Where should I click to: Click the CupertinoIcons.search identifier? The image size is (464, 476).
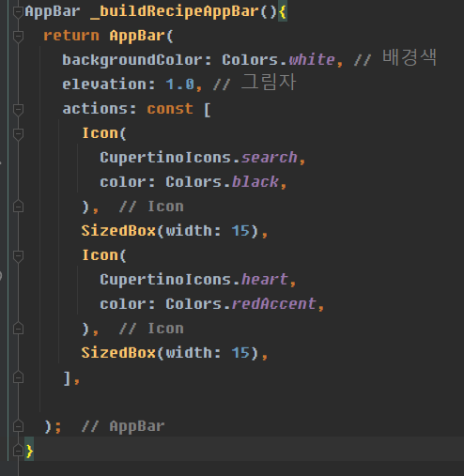point(198,158)
